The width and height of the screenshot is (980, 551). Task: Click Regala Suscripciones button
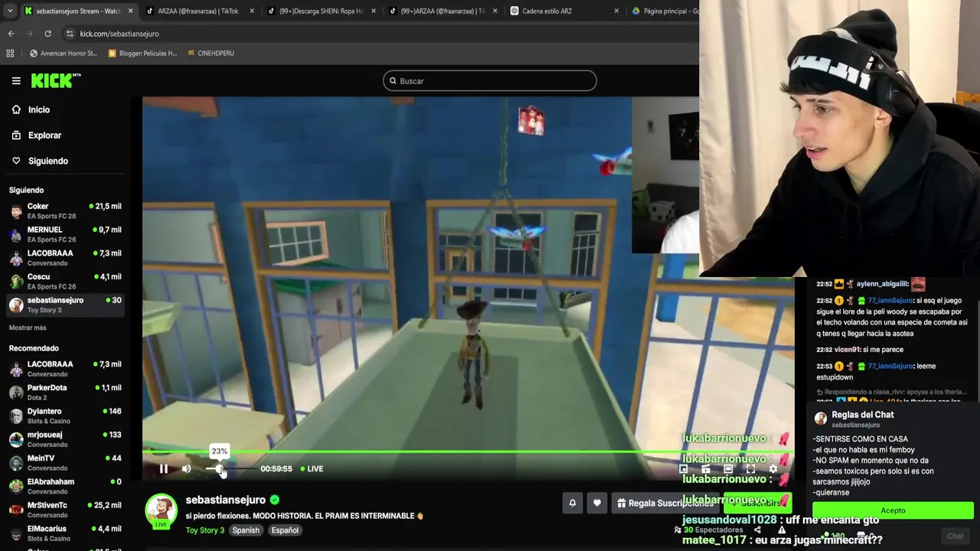[665, 503]
